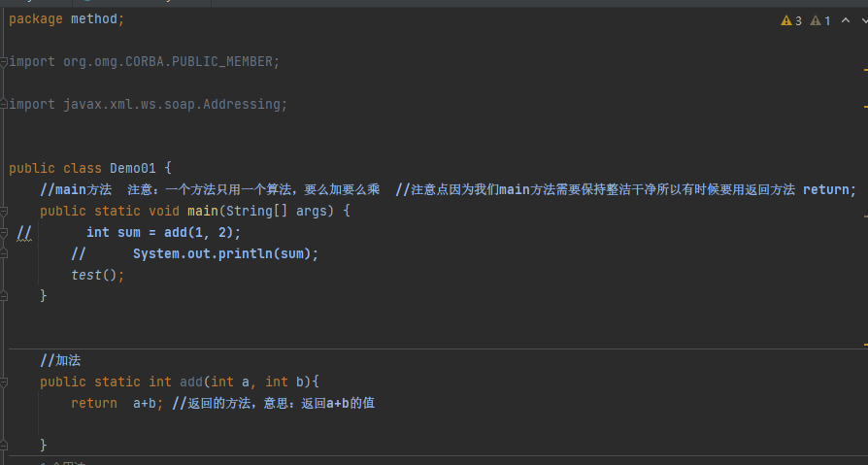Click the topmost yellow warning stripe mark
The height and width of the screenshot is (465, 868).
(864, 70)
